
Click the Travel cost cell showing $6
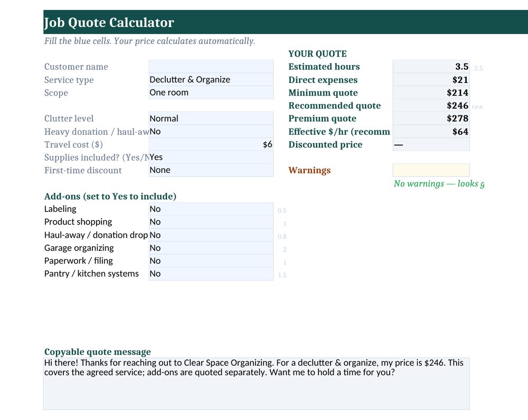tap(211, 145)
